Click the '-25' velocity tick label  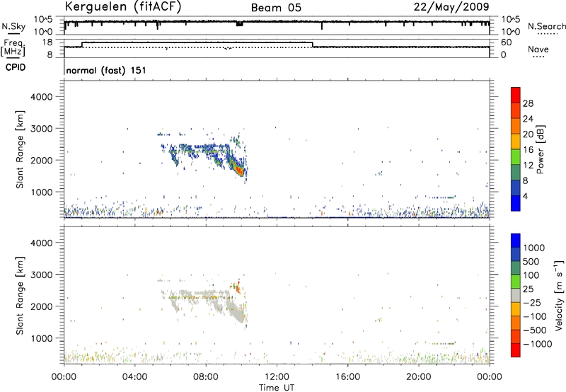coord(533,303)
